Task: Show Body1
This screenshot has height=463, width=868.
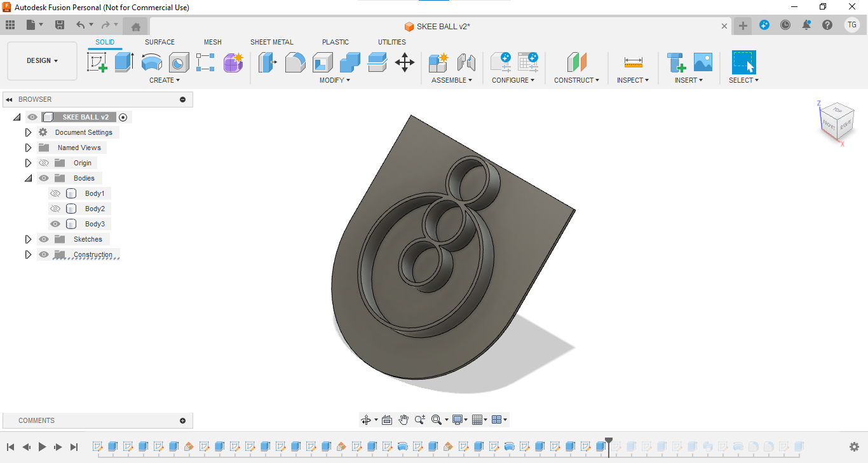Action: [55, 193]
